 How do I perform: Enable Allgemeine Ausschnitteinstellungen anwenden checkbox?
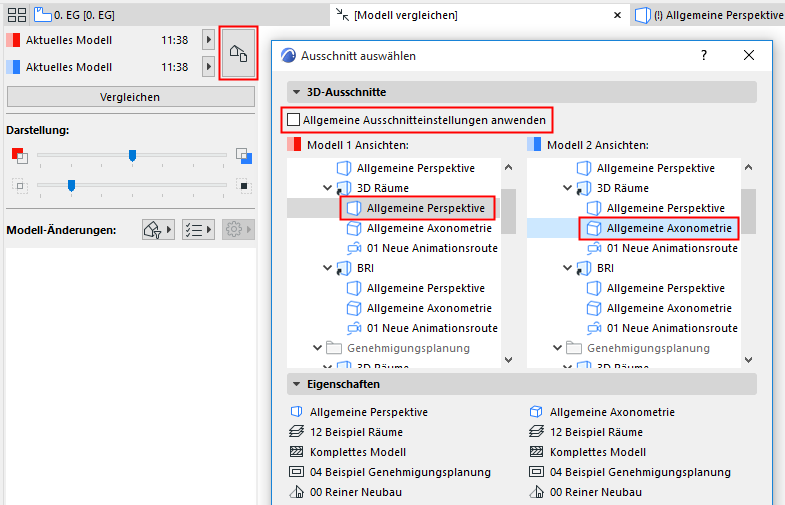294,120
